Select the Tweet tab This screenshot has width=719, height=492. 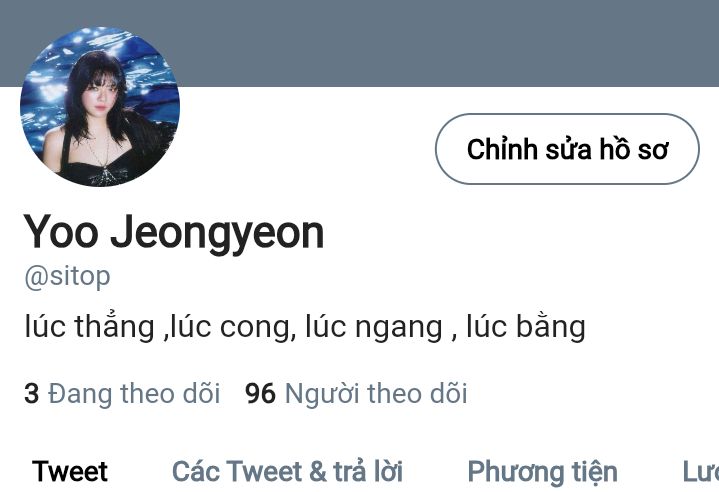[70, 471]
